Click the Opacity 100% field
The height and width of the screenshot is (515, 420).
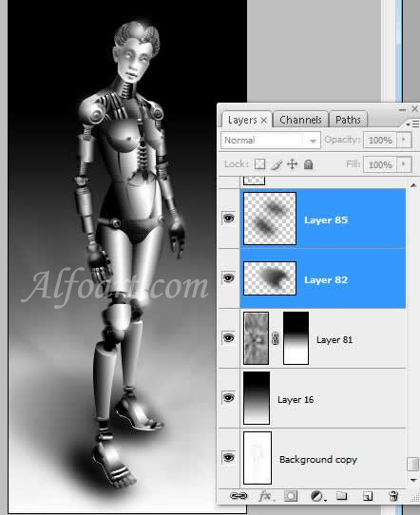coord(380,141)
